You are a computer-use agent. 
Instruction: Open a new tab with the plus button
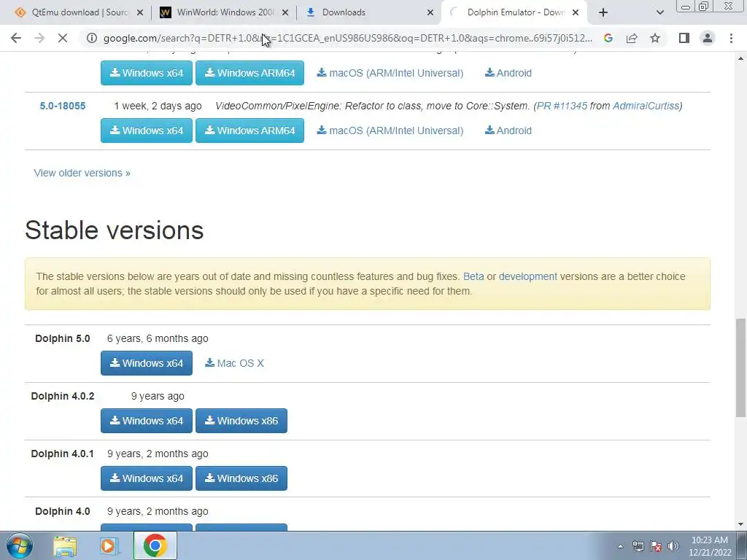click(x=603, y=12)
